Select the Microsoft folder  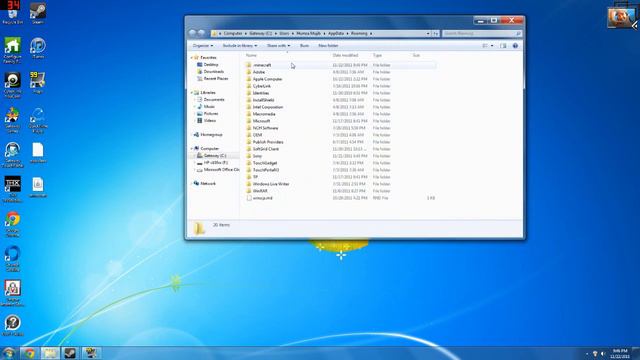261,121
